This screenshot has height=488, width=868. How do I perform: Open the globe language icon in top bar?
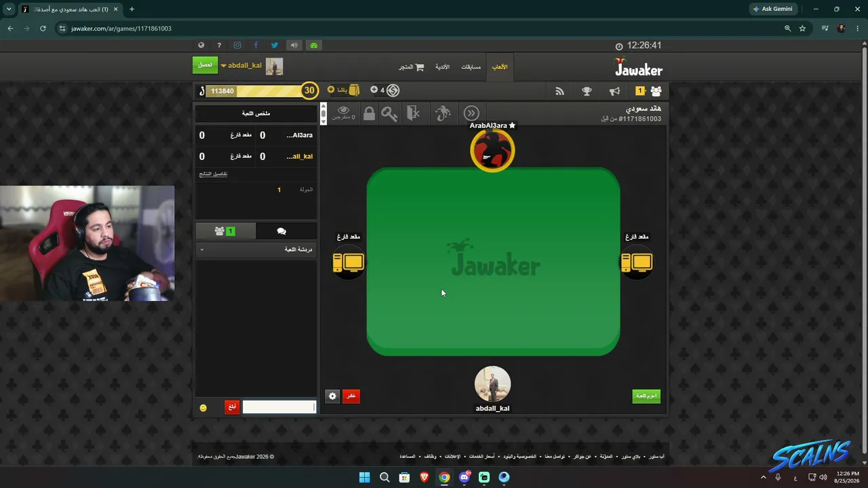pyautogui.click(x=201, y=45)
